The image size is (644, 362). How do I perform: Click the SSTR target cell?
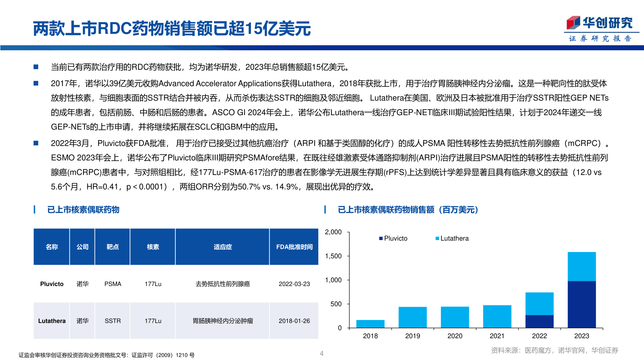(x=113, y=321)
